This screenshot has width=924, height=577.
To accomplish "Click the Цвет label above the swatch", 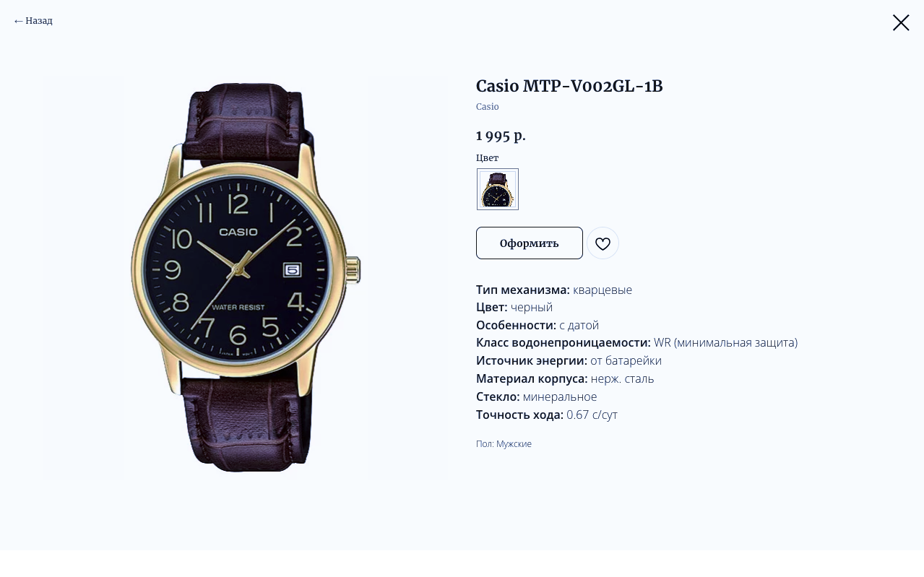I will [488, 158].
